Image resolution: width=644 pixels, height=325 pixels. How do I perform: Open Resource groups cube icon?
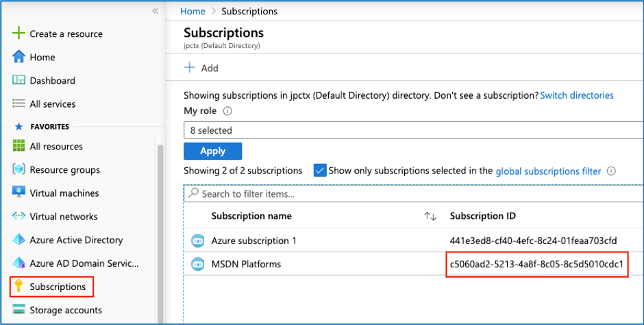pos(19,169)
